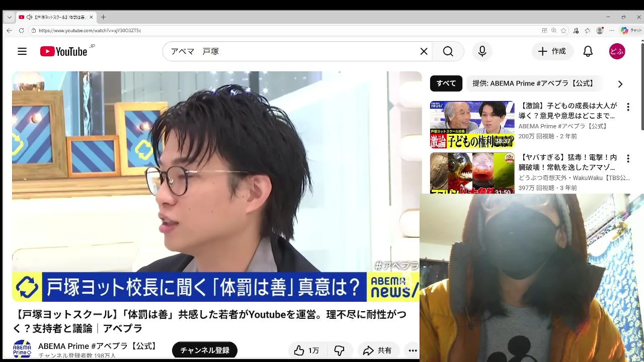Open the YouTube hamburger guide menu
The width and height of the screenshot is (644, 362).
[22, 51]
